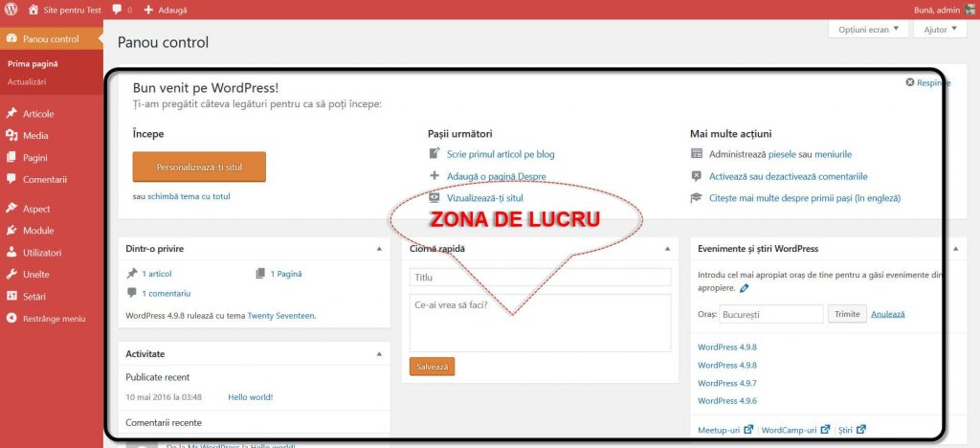This screenshot has width=980, height=448.
Task: Click the Salvează draft button
Action: tap(432, 367)
